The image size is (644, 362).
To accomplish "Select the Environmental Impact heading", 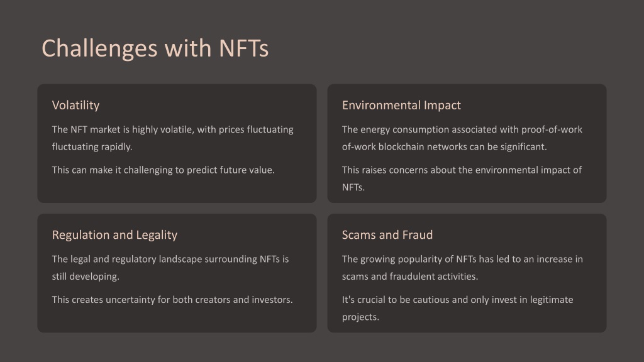I will (401, 106).
